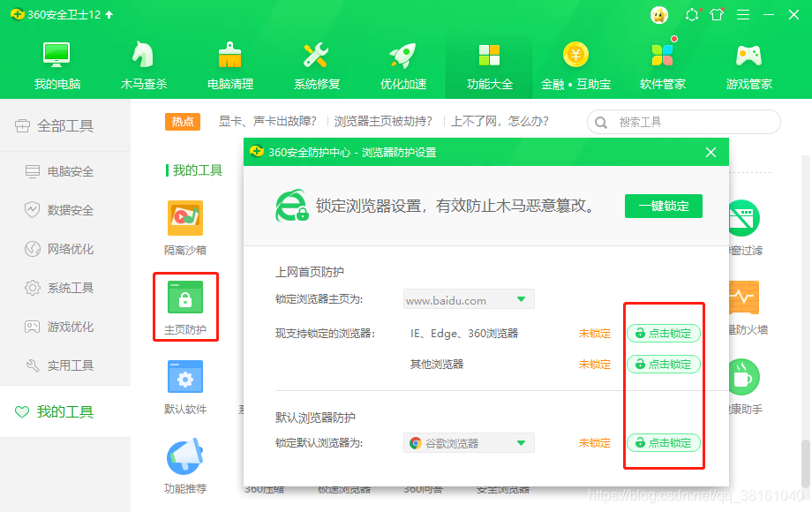
Task: Click the notification icon beside the avatar
Action: click(x=692, y=14)
